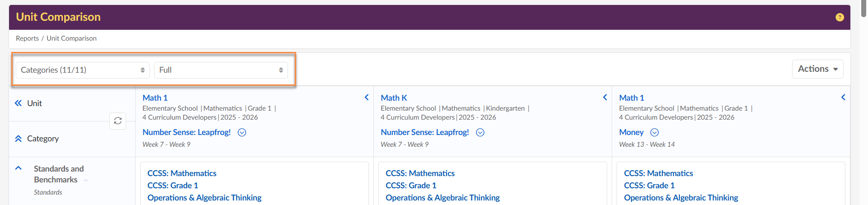Collapse the Standards and Benchmarks section

(19, 168)
